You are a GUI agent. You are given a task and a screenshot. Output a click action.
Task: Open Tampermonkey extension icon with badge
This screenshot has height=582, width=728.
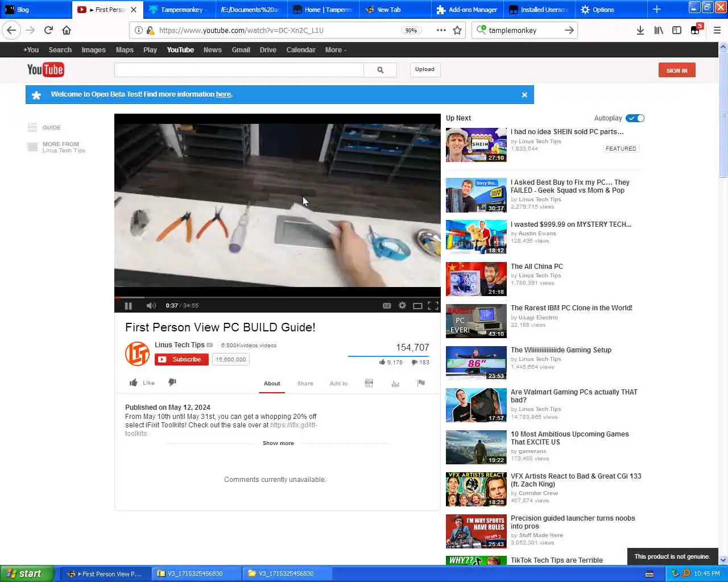click(696, 30)
